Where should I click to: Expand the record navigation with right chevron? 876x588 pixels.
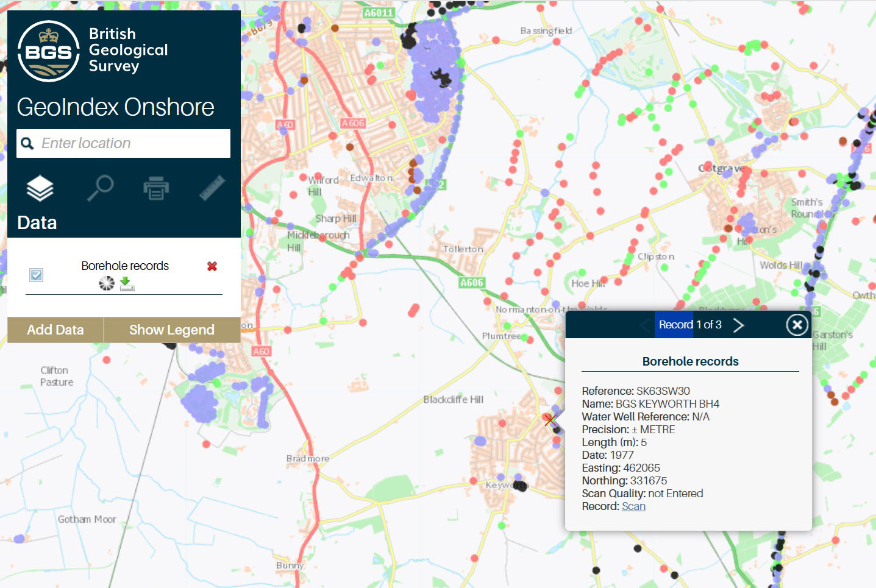tap(739, 325)
